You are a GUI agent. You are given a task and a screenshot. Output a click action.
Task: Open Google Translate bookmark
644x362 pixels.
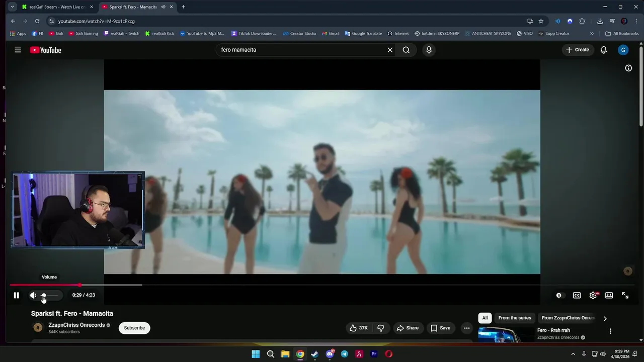click(363, 34)
